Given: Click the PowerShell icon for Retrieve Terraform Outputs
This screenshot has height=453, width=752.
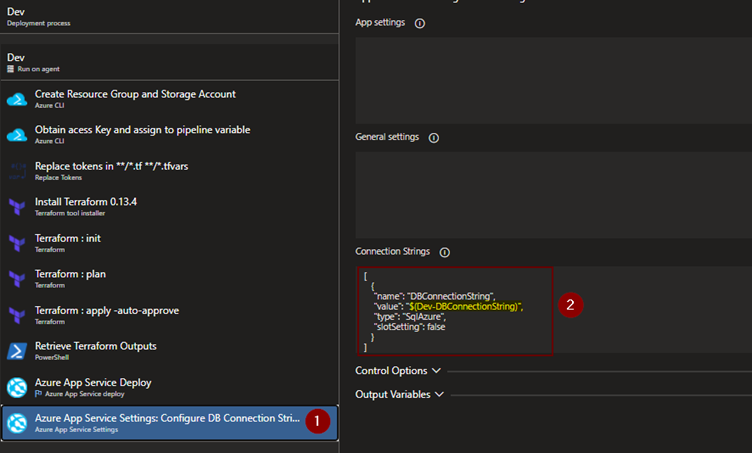Looking at the screenshot, I should coord(17,351).
